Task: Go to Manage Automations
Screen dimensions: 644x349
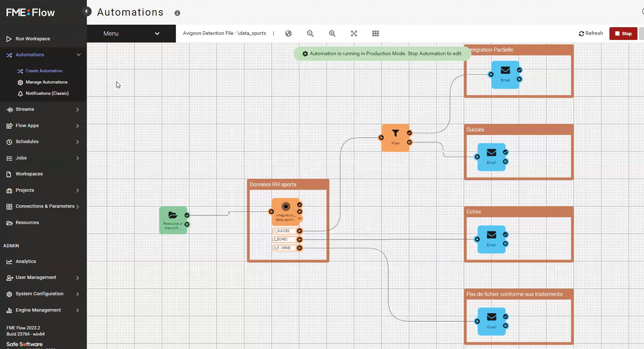Action: tap(47, 82)
